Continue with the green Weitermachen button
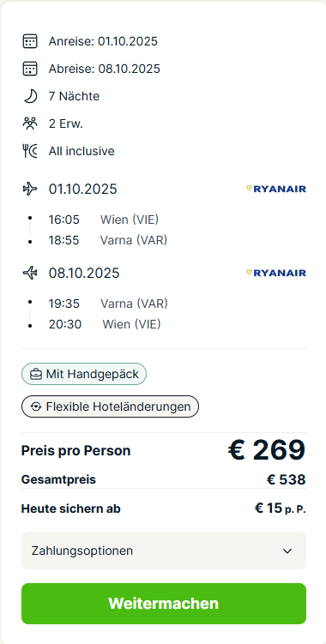The width and height of the screenshot is (326, 644). coord(164,604)
